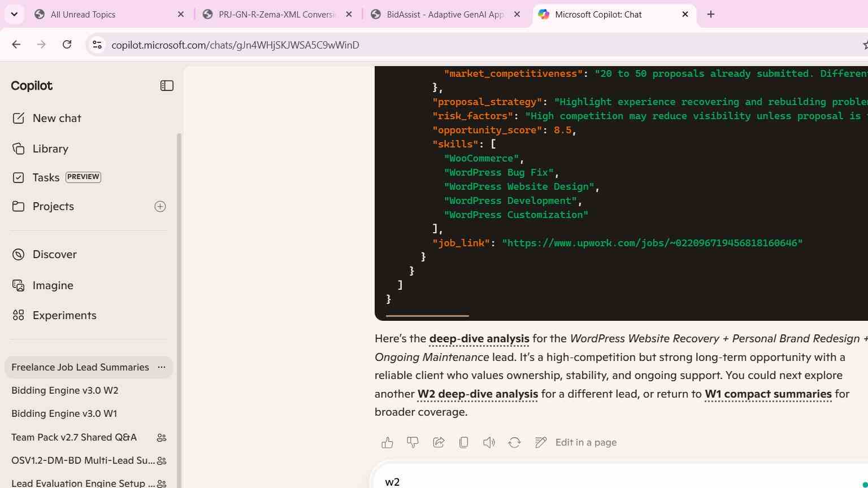Toggle the Copilot sidebar panel icon
868x488 pixels.
coord(167,86)
